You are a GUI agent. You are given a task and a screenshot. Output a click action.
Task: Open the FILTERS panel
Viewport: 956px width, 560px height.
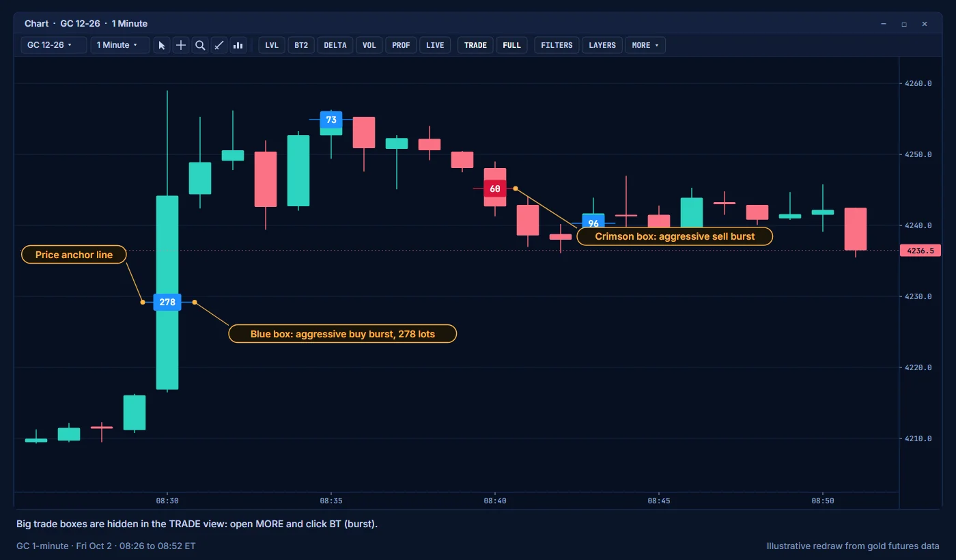(557, 45)
